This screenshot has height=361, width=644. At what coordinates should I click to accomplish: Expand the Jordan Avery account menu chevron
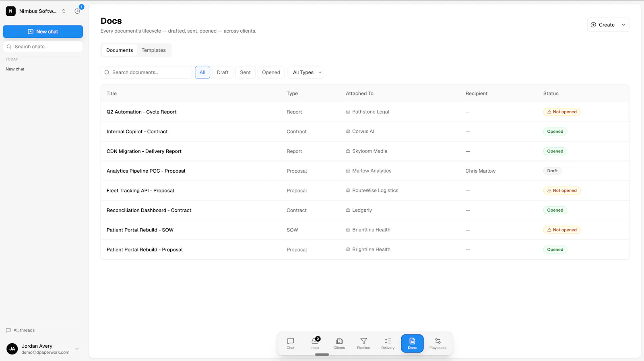[77, 349]
